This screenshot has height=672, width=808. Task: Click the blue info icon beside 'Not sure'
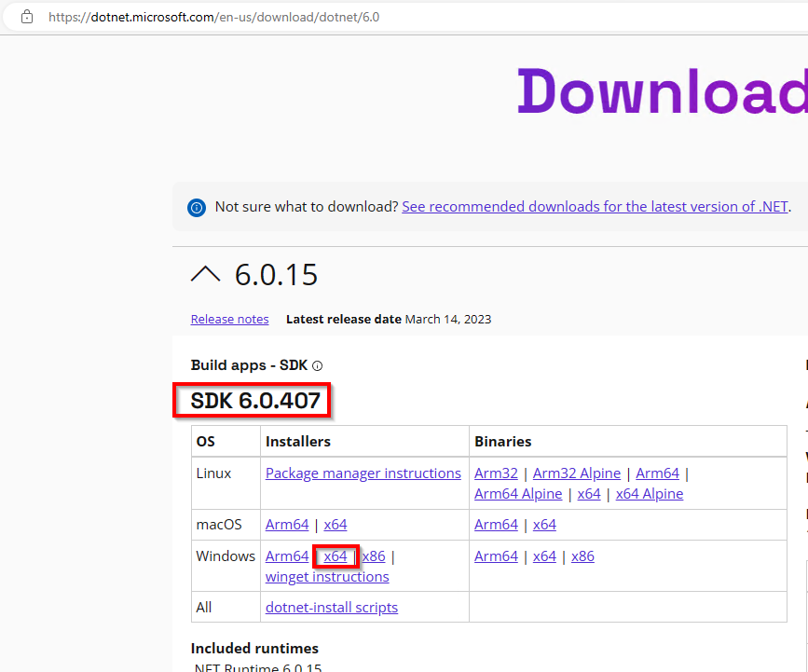[197, 208]
